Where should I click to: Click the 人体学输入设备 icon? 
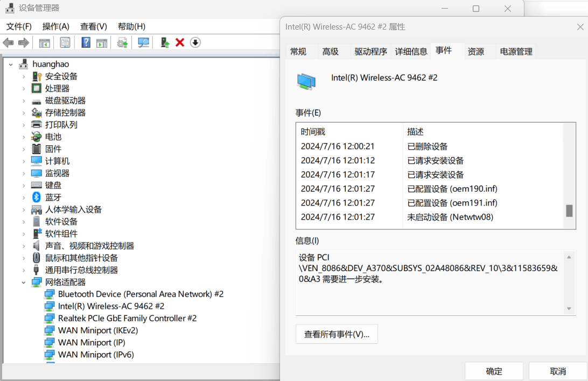[37, 209]
